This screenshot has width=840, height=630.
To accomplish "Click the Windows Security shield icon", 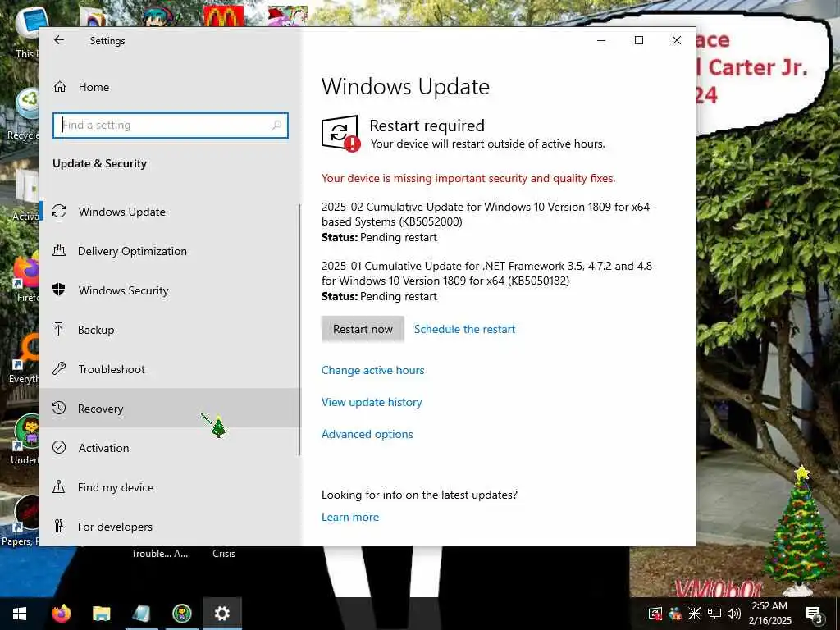I will pos(59,290).
